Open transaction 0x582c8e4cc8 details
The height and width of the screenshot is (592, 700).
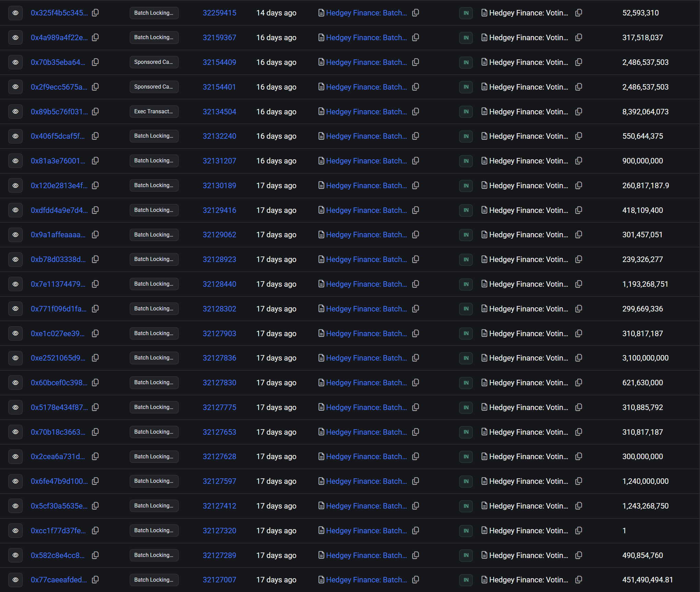(58, 555)
